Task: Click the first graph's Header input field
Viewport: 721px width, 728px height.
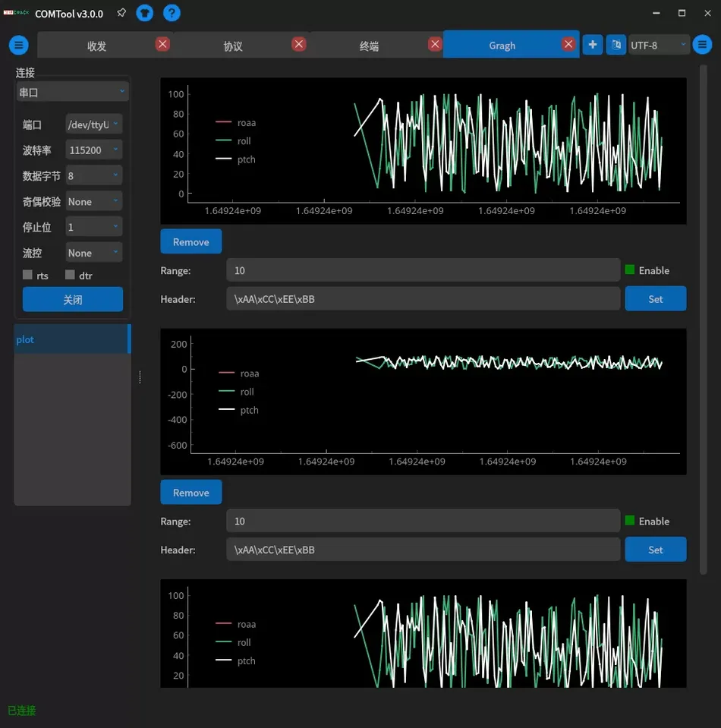Action: [423, 299]
